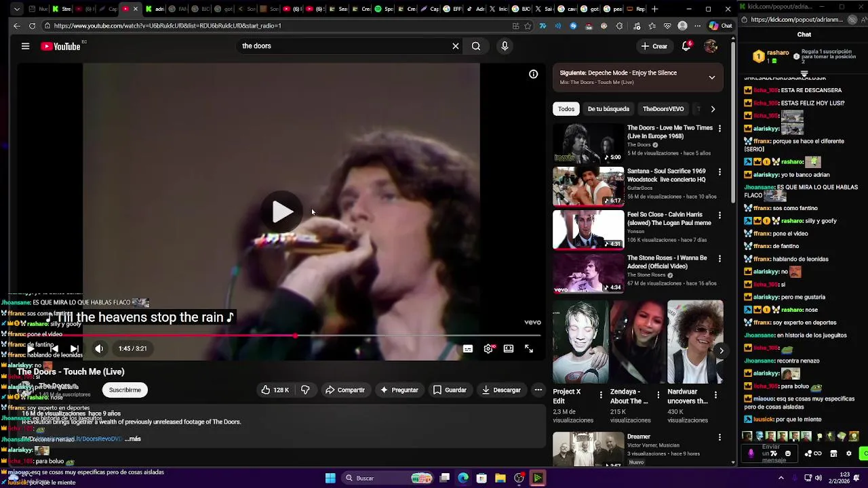
Task: Seek using the red progress bar
Action: coord(281,335)
